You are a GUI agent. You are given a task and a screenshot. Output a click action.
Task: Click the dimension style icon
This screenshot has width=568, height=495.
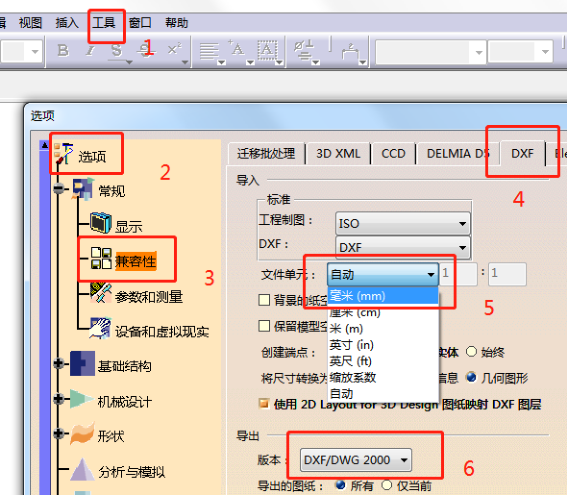click(x=350, y=51)
